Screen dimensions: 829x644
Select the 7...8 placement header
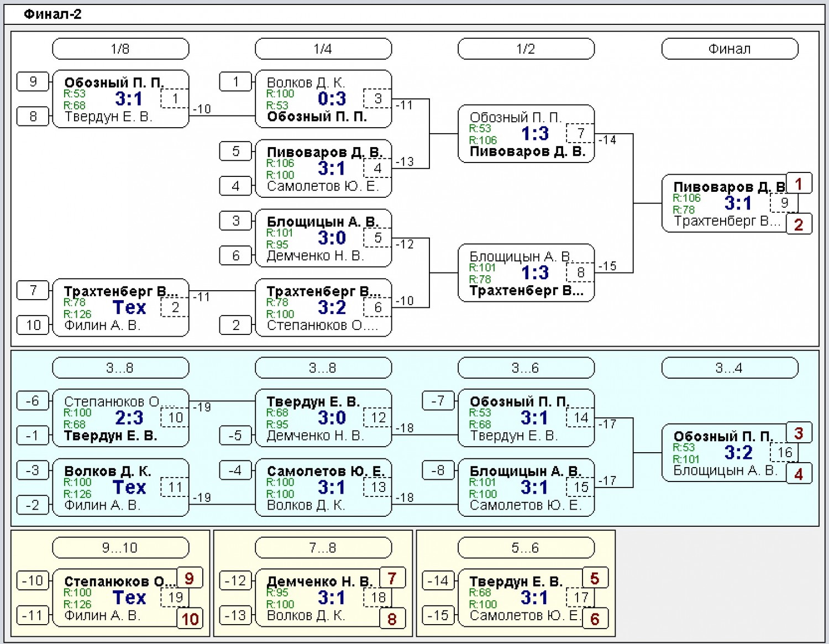(323, 548)
